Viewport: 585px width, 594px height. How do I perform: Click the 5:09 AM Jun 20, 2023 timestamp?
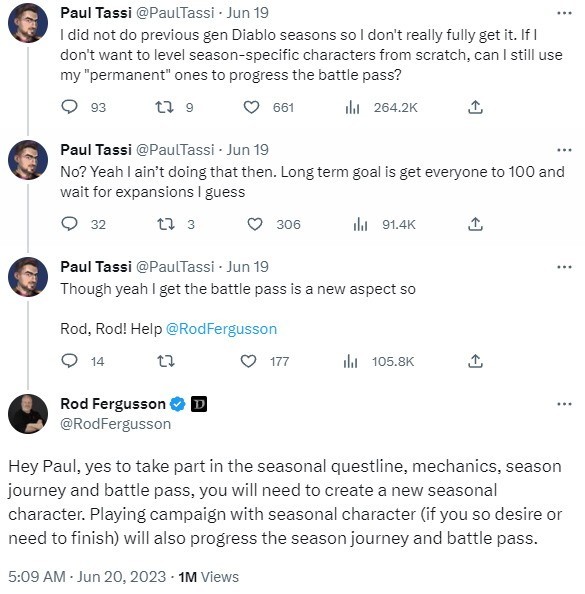coord(87,577)
